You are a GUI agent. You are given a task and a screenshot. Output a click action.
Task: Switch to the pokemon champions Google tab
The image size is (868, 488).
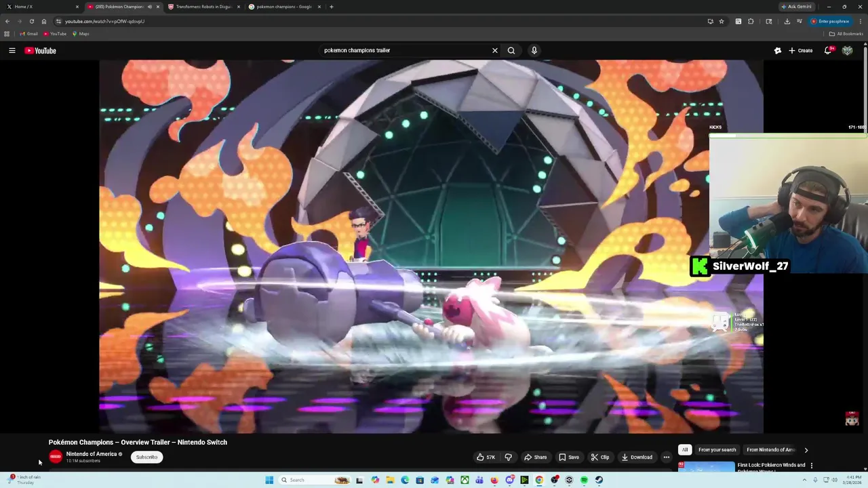283,7
